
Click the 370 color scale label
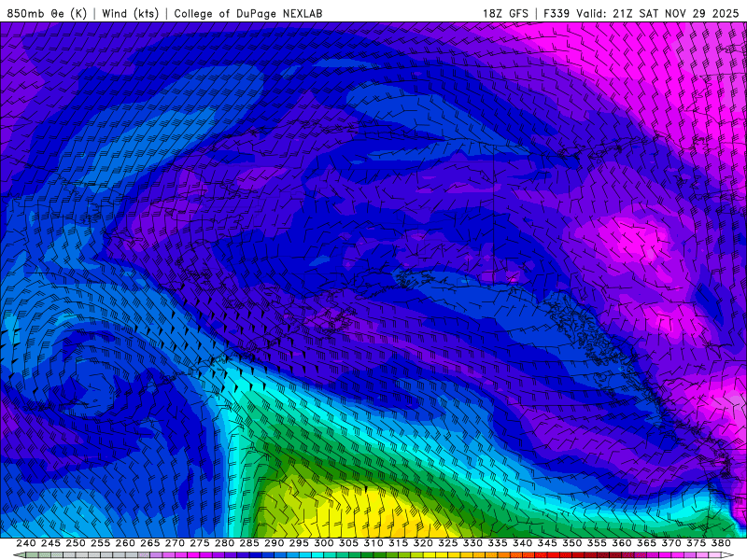coord(671,543)
